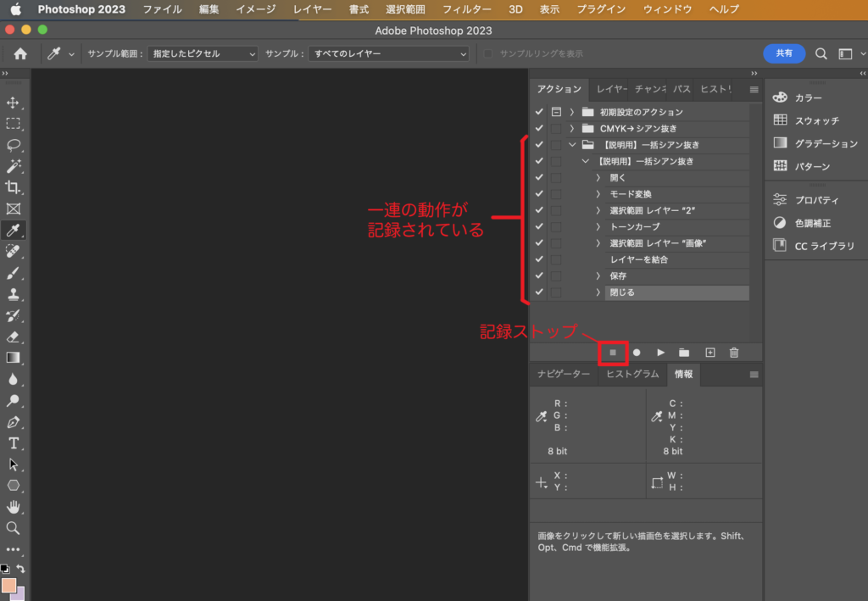The height and width of the screenshot is (601, 868).
Task: Select the Hand tool
Action: [13, 507]
